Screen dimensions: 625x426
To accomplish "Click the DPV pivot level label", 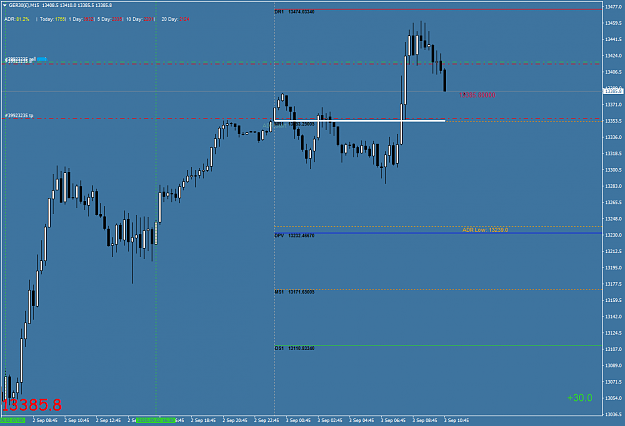I will pyautogui.click(x=295, y=236).
